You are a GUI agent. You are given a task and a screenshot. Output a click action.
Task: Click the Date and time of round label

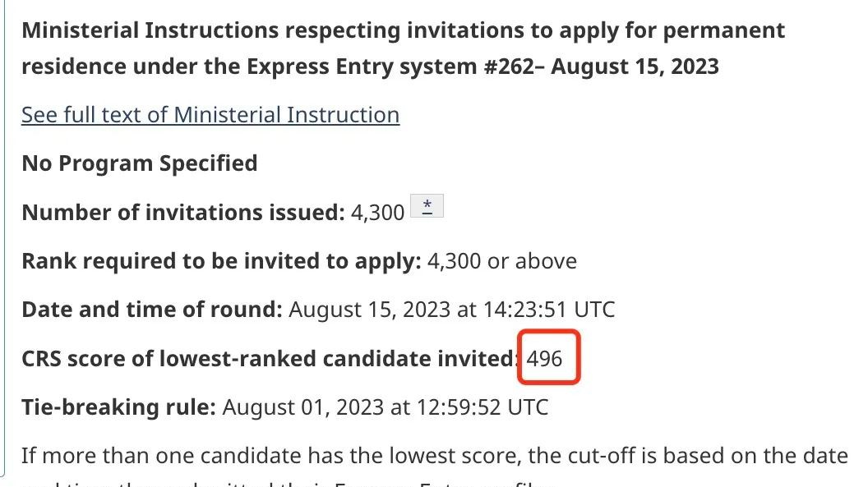click(x=152, y=310)
